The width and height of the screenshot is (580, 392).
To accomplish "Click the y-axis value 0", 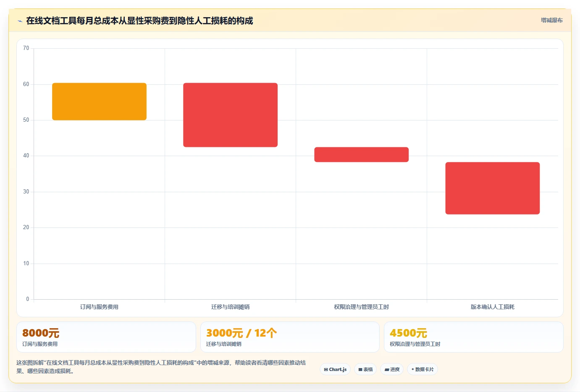I will point(28,299).
